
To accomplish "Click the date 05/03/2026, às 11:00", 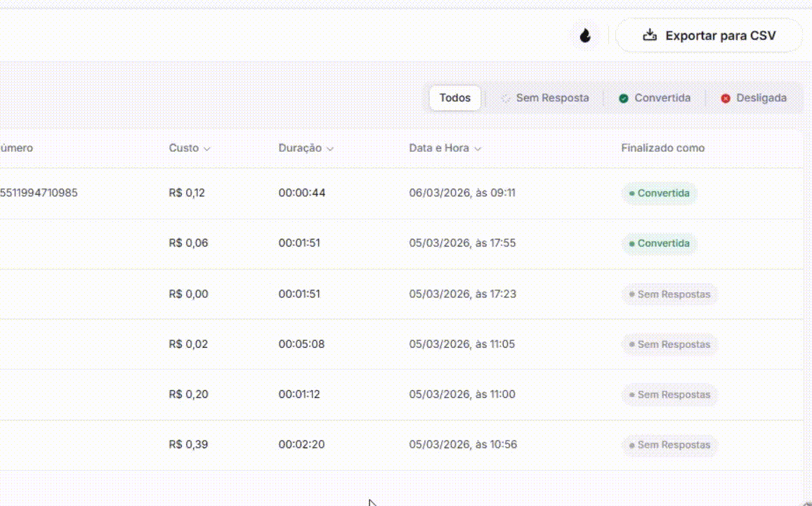I will click(x=462, y=394).
